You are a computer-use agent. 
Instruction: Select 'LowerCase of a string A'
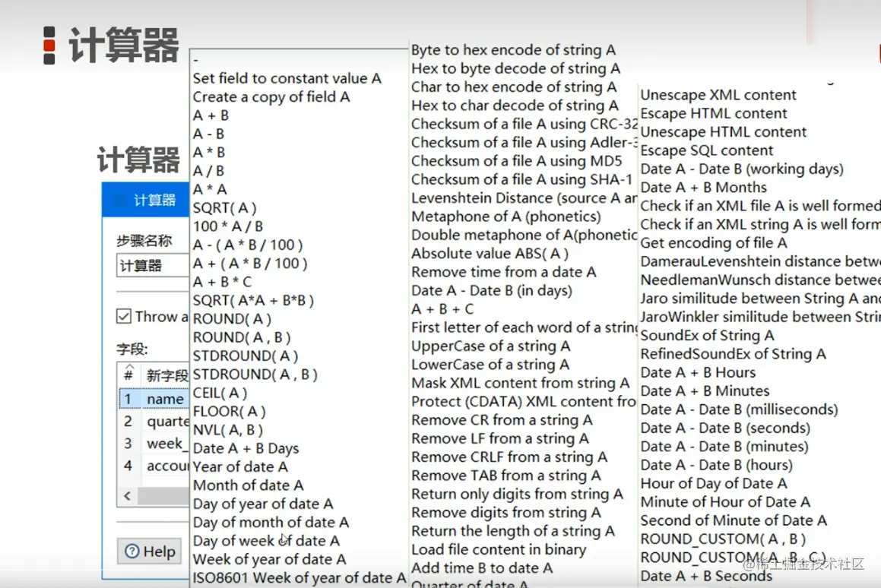[490, 365]
